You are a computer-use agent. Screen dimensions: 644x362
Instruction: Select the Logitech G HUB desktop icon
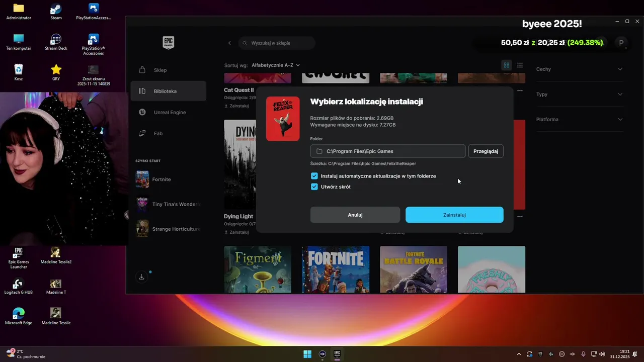click(x=19, y=287)
